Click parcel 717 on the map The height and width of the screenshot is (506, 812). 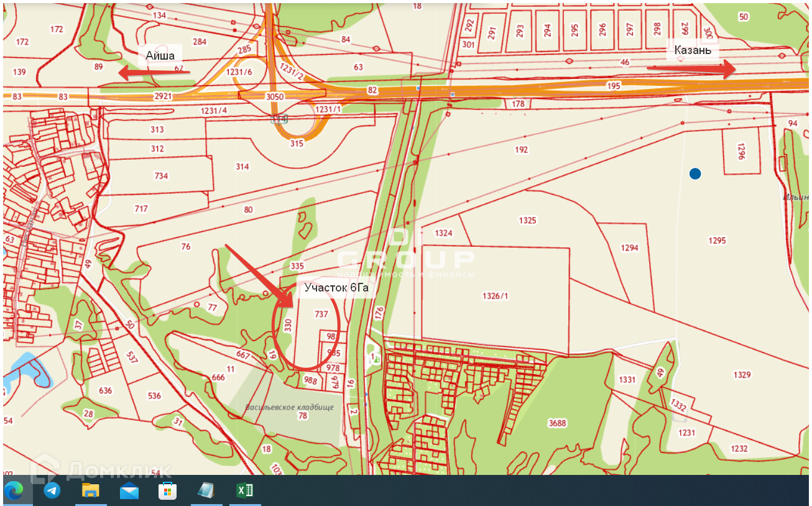point(141,208)
